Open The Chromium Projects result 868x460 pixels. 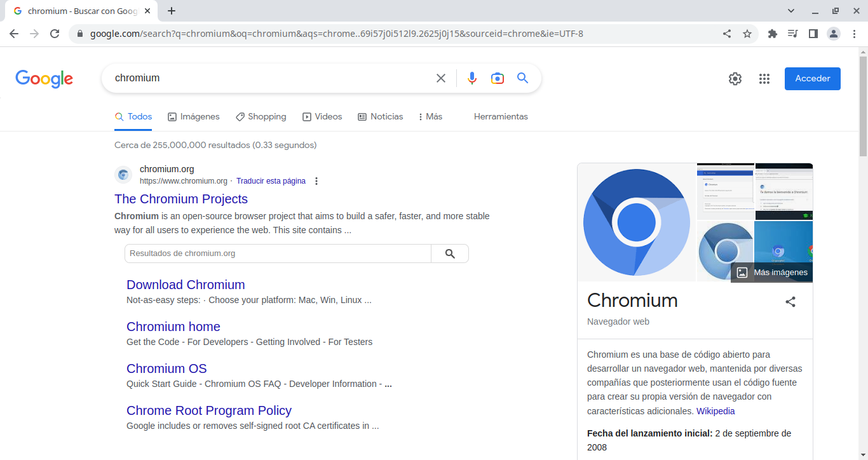[181, 199]
